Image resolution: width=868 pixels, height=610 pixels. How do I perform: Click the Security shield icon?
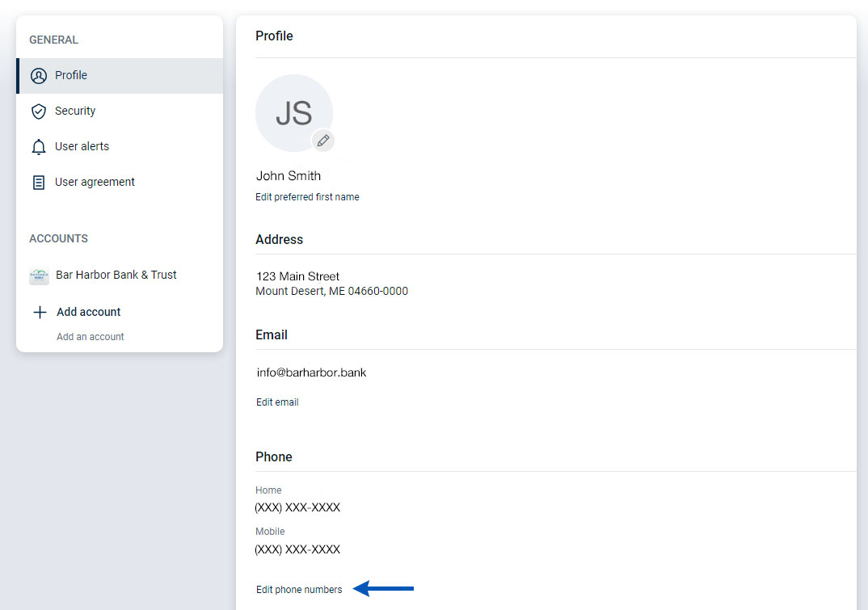(x=38, y=111)
